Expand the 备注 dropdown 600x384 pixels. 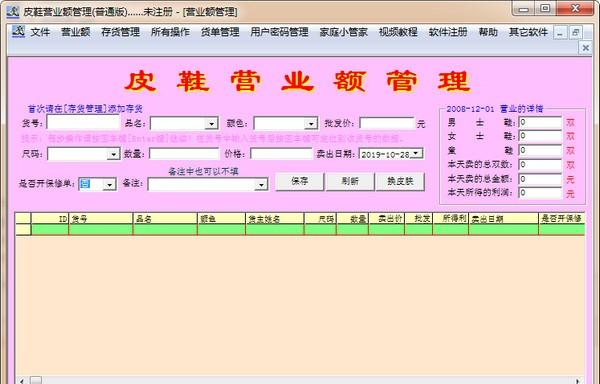click(x=261, y=185)
